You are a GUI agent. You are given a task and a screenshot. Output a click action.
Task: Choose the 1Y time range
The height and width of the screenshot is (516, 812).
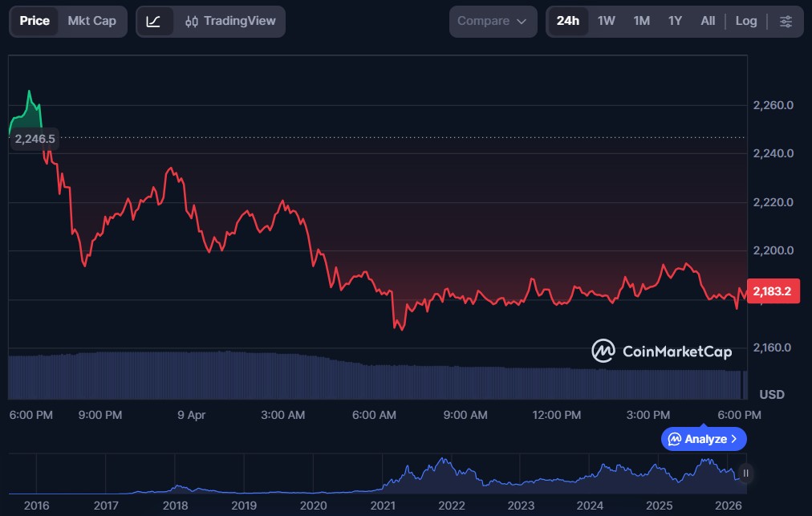675,21
